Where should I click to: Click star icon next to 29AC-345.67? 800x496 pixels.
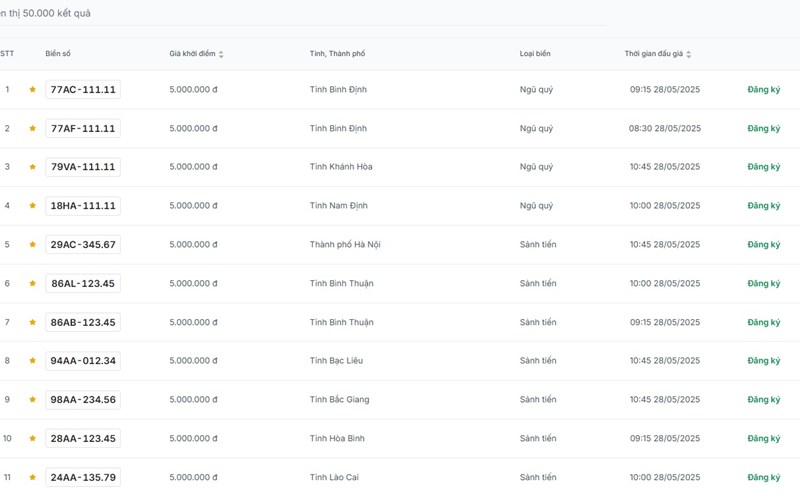pyautogui.click(x=32, y=245)
